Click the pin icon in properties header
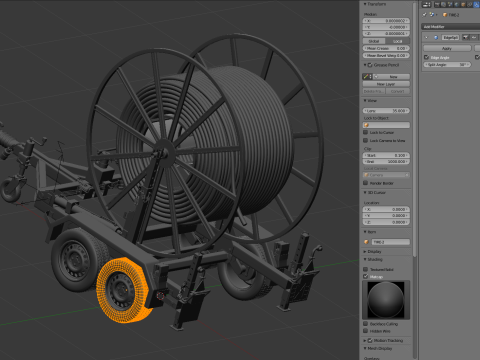The height and width of the screenshot is (360, 480). point(424,15)
